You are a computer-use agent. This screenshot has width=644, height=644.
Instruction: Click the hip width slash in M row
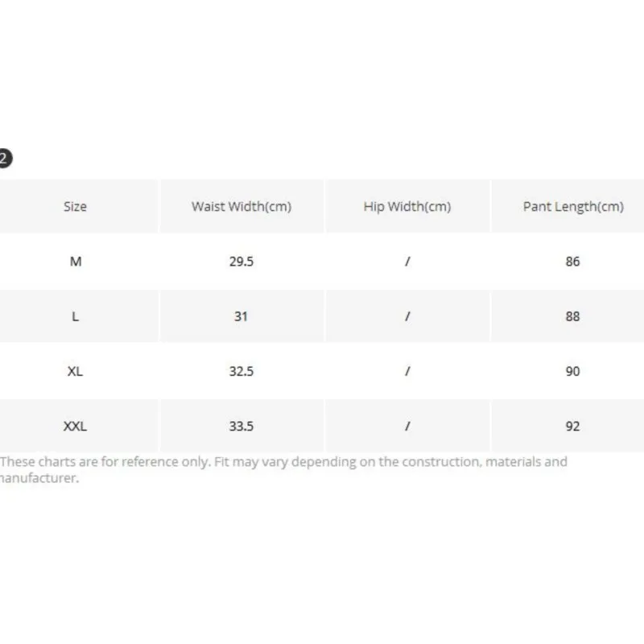click(407, 262)
